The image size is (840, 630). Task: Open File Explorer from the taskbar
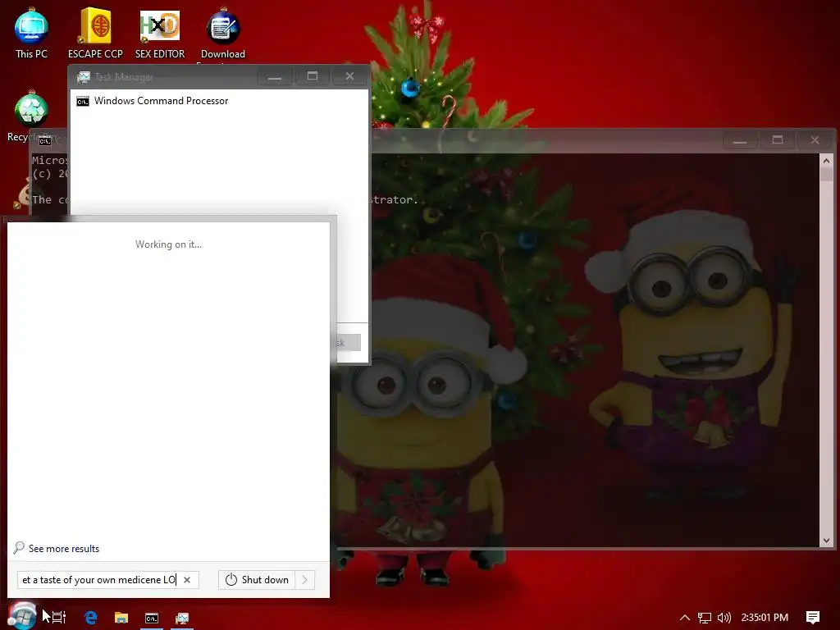point(121,618)
